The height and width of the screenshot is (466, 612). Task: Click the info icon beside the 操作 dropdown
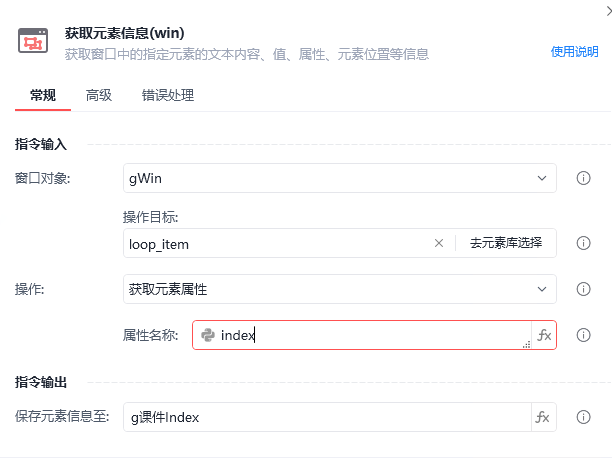(583, 289)
